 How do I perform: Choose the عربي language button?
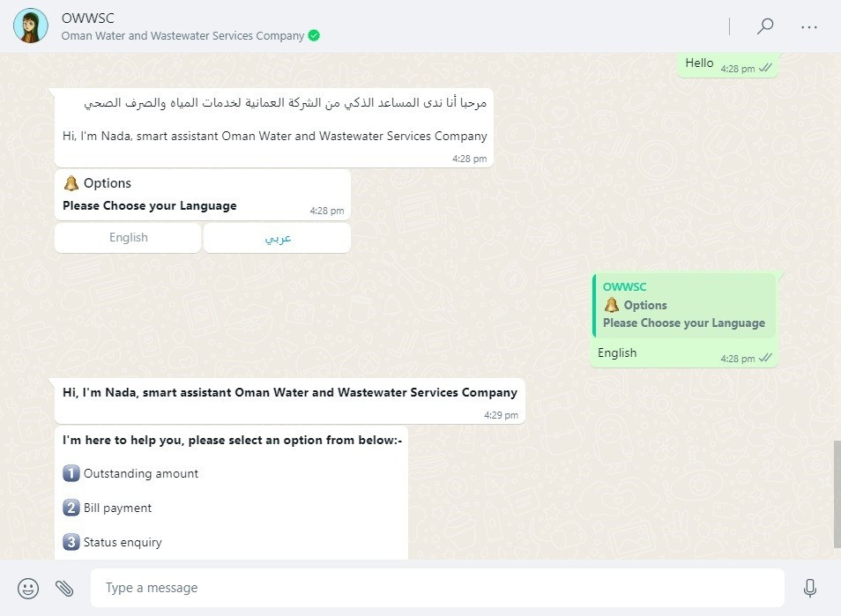tap(278, 238)
